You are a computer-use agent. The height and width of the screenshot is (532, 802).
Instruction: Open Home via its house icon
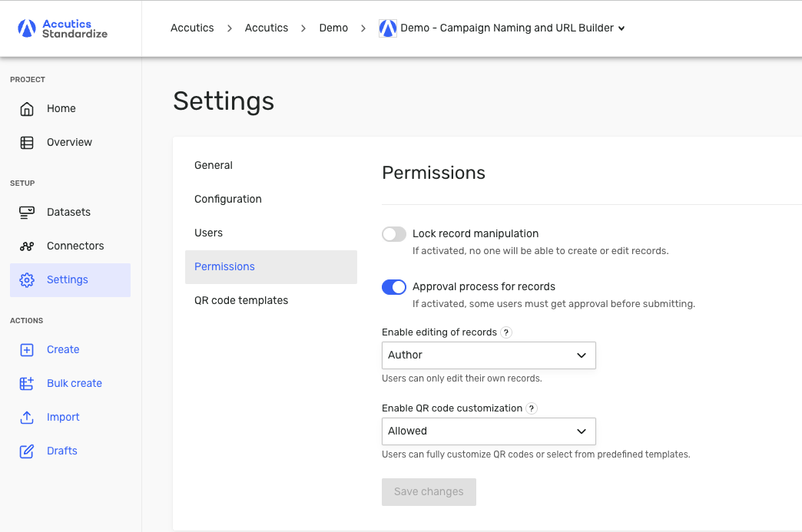pos(27,109)
